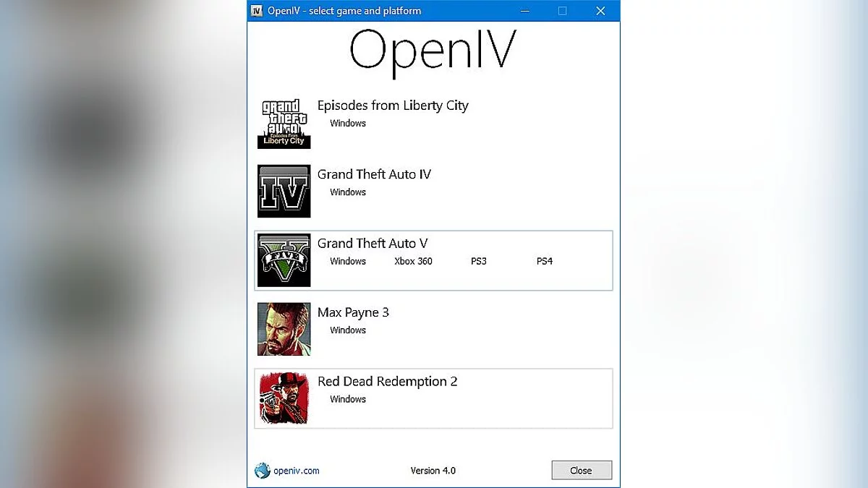Select Windows platform for Grand Theft Auto V
The width and height of the screenshot is (868, 488).
coord(347,261)
